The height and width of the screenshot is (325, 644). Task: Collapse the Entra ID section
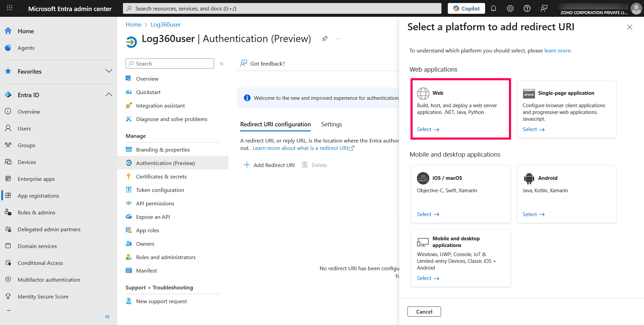click(109, 94)
